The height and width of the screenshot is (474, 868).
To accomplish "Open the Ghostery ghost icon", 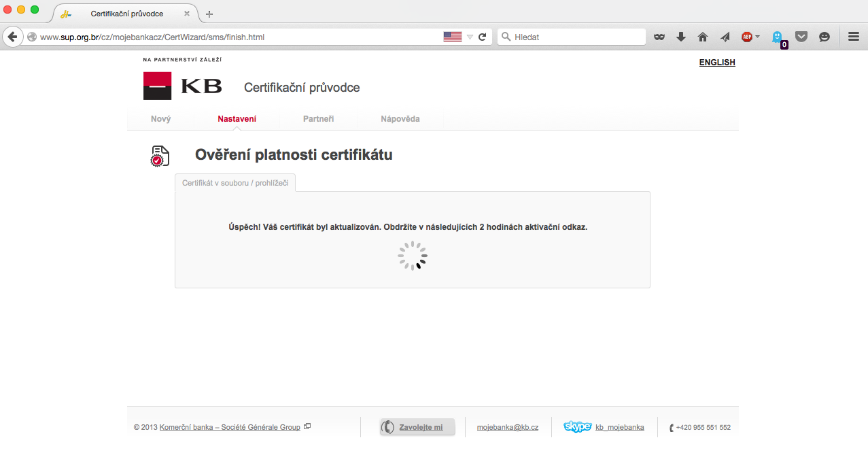I will (x=778, y=38).
